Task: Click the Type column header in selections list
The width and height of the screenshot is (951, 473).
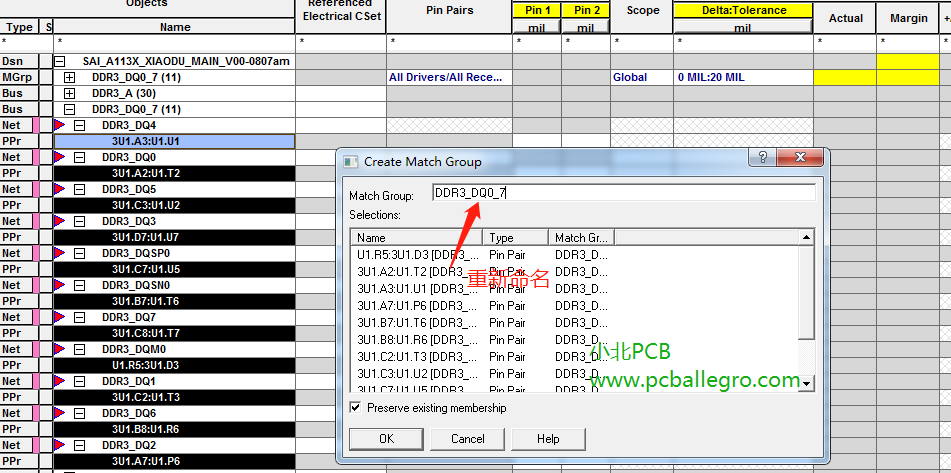Action: 516,238
